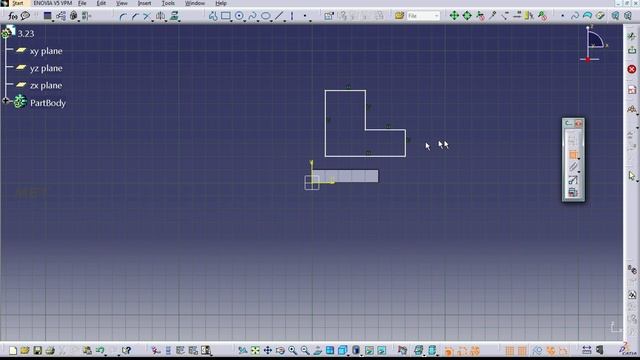The width and height of the screenshot is (640, 360).
Task: Open the Tools menu
Action: point(168,3)
